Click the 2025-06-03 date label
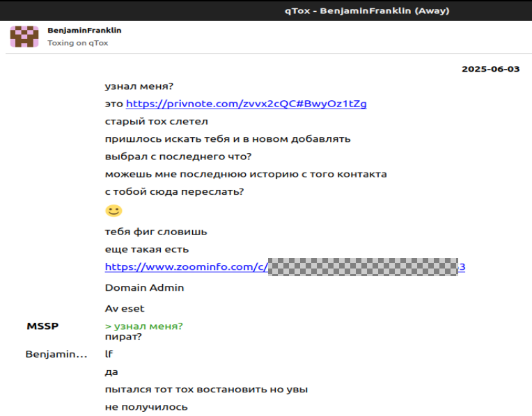 (x=491, y=69)
